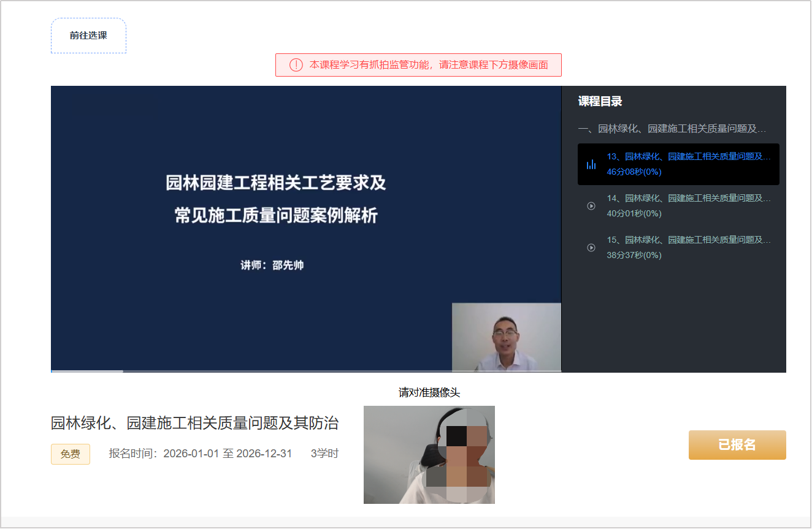The height and width of the screenshot is (529, 812).
Task: Click the 已报名 button
Action: 737,445
